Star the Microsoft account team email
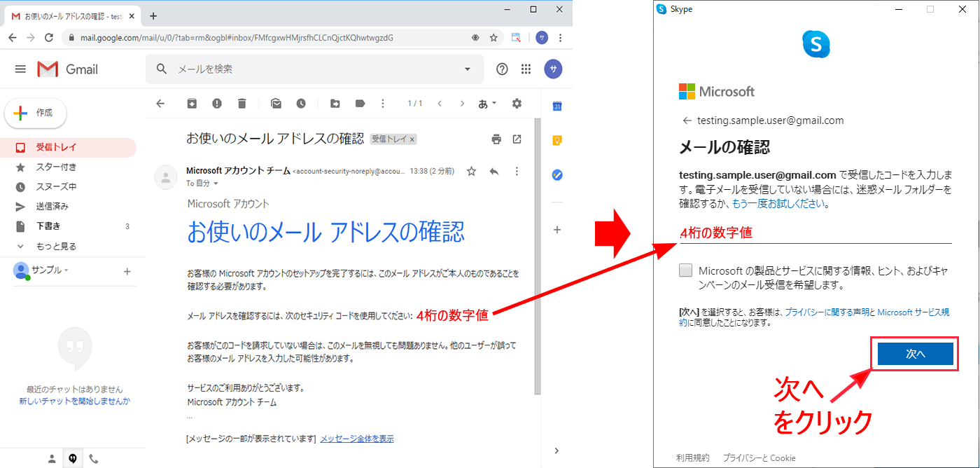The image size is (980, 468). pos(471,171)
